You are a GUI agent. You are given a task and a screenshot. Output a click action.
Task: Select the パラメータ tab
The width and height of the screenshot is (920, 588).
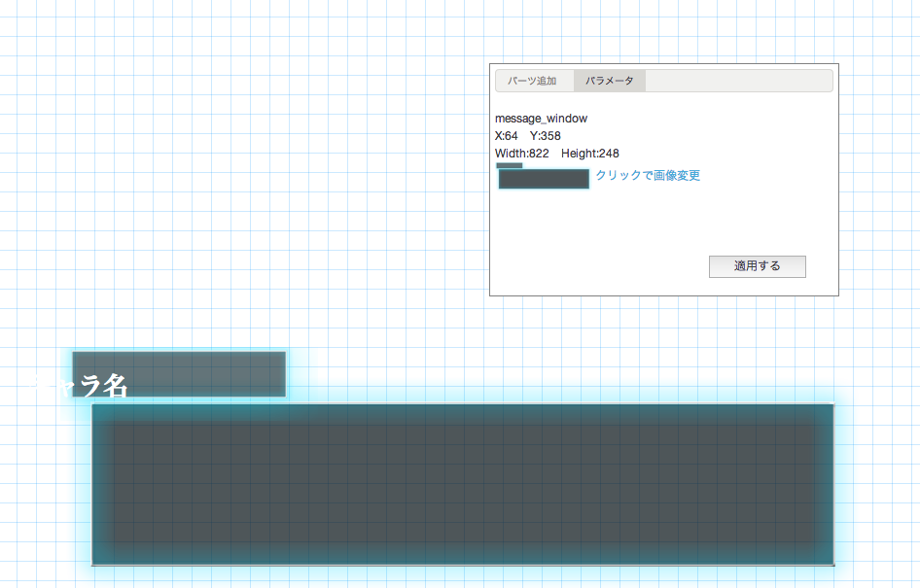609,81
